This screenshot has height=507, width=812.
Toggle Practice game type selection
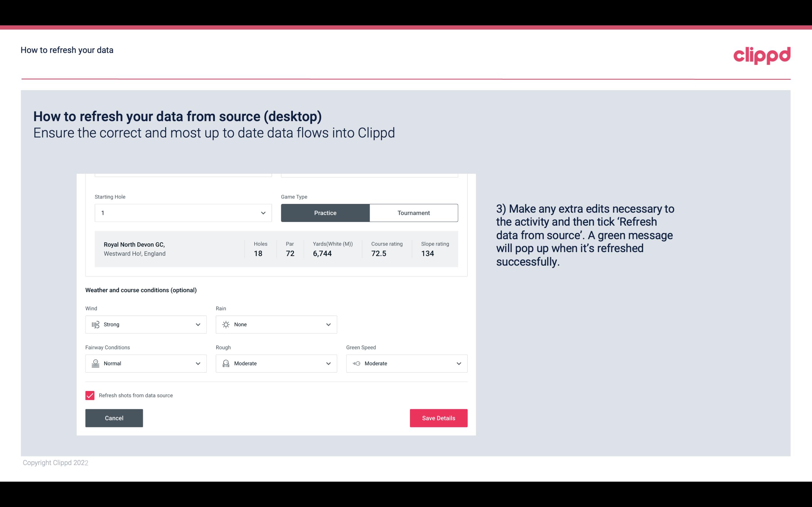point(325,213)
